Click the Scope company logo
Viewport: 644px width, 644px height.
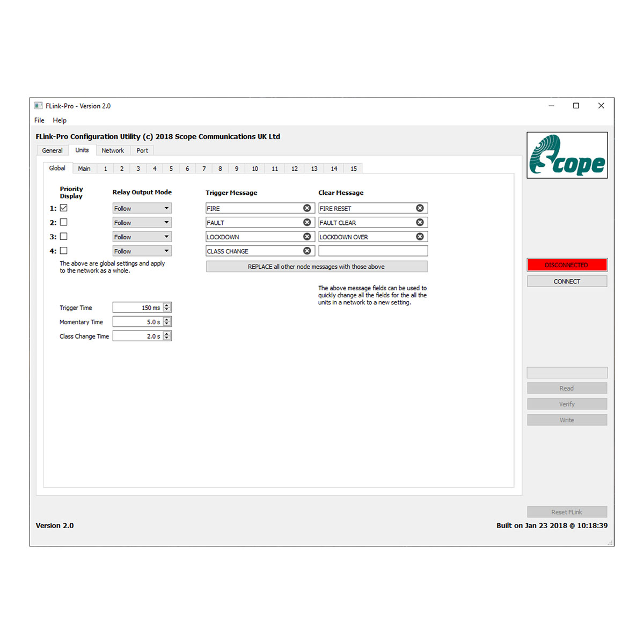tap(567, 155)
